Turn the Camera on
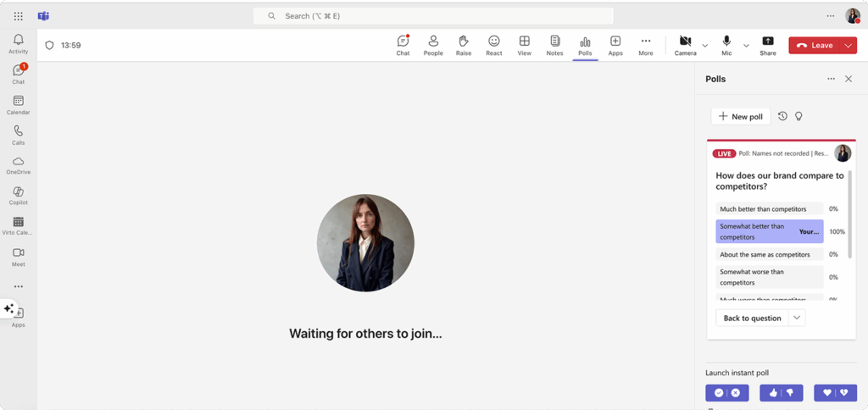868x410 pixels. click(x=685, y=46)
